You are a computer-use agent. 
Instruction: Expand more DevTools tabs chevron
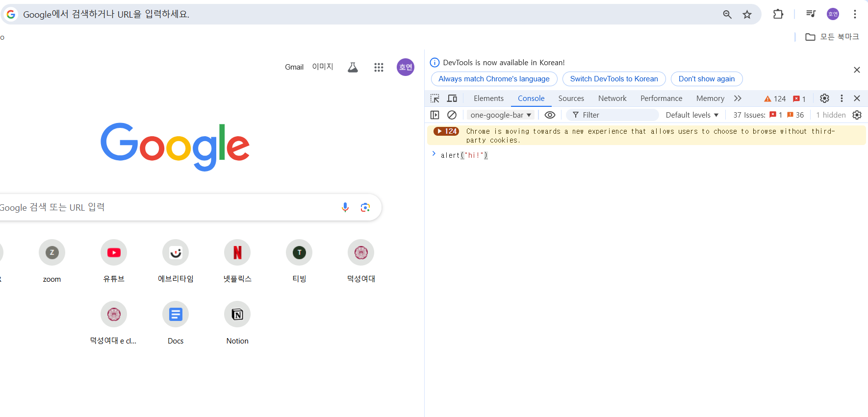click(x=738, y=98)
